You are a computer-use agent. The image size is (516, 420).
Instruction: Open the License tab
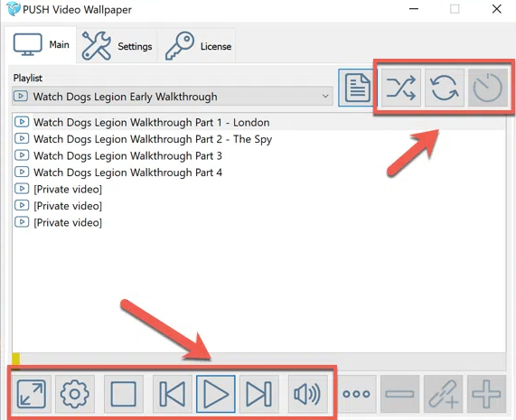tap(197, 46)
